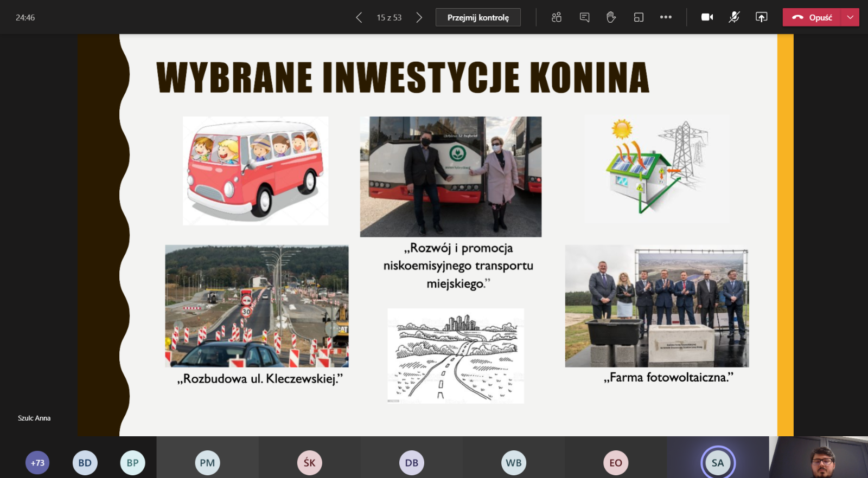
Task: Click the PM participant tile
Action: pyautogui.click(x=207, y=463)
